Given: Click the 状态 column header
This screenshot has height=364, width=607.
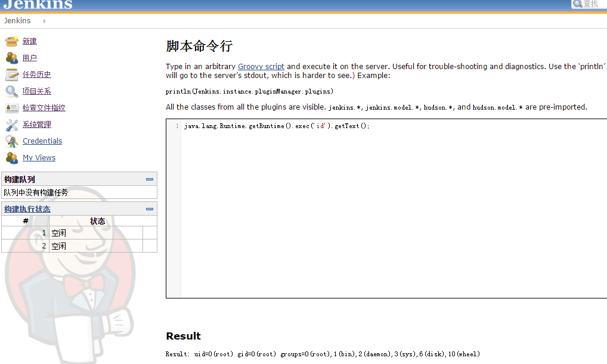Looking at the screenshot, I should click(98, 221).
